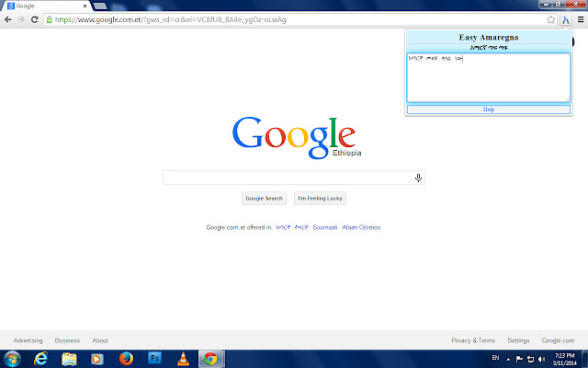Click the Google Ethiopia logo
This screenshot has height=368, width=588.
(296, 138)
